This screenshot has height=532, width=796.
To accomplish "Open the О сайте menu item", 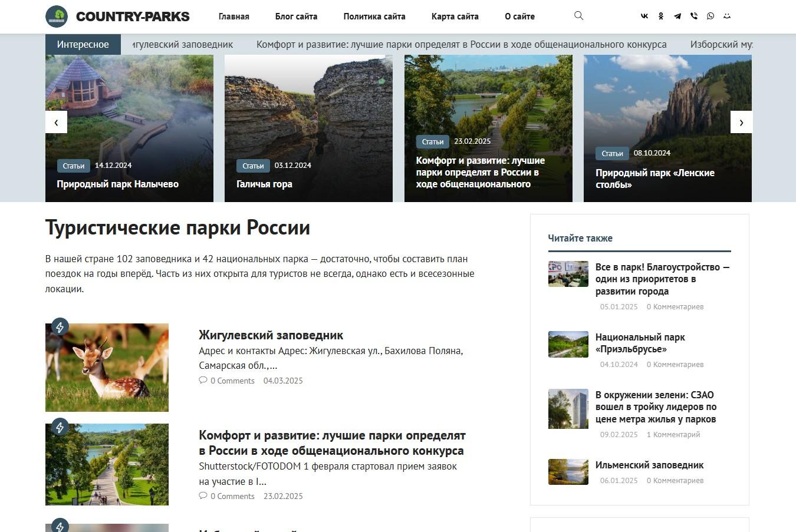I will pyautogui.click(x=519, y=16).
